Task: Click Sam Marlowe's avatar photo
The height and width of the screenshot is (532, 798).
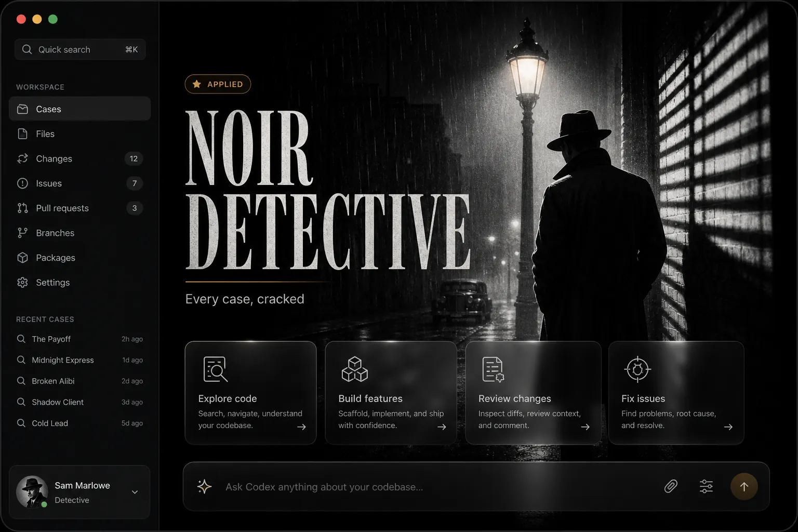Action: (x=32, y=492)
